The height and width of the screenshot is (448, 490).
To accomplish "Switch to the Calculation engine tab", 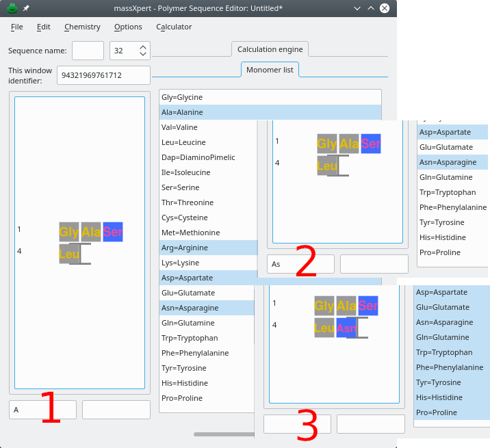I will click(270, 49).
